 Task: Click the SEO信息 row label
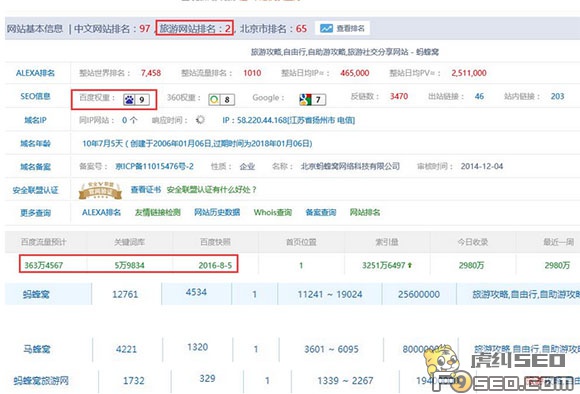35,97
